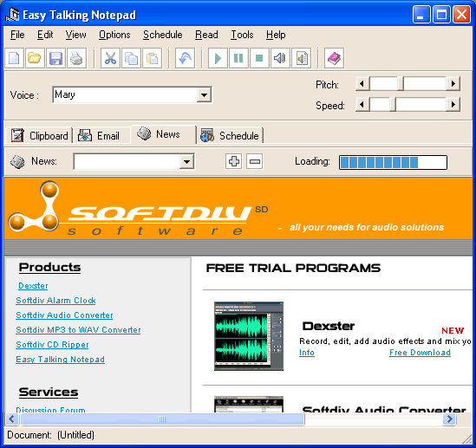Viewport: 476px width, 448px height.
Task: Click the Pitch slider thumb
Action: point(401,84)
